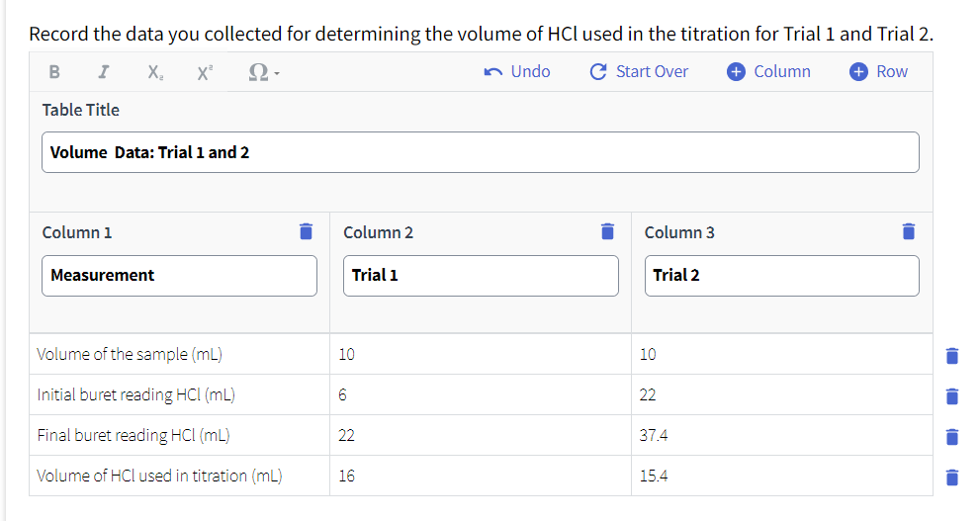Delete Column 2 using trash icon
The height and width of the screenshot is (521, 980).
607,231
